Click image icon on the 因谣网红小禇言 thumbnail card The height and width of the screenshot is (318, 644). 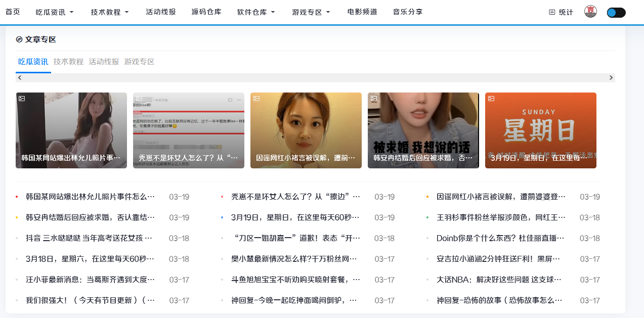(256, 99)
